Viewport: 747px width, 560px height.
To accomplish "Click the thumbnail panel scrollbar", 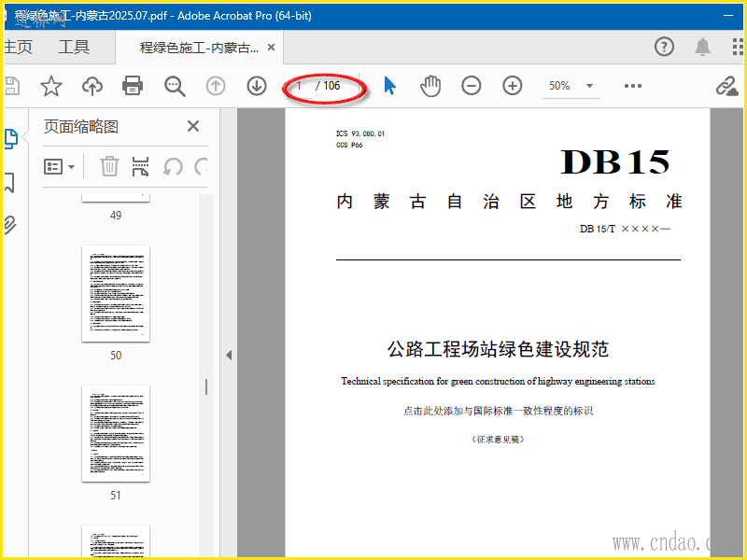I will [206, 386].
